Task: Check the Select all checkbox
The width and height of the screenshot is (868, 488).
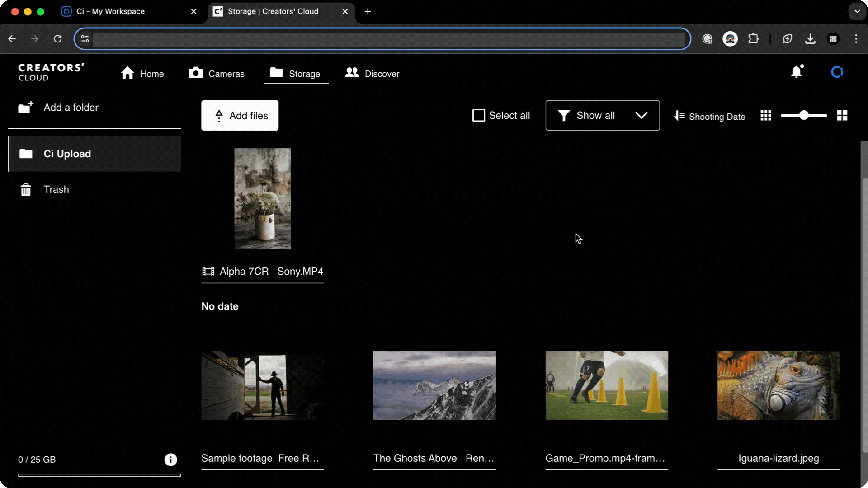Action: (x=478, y=115)
